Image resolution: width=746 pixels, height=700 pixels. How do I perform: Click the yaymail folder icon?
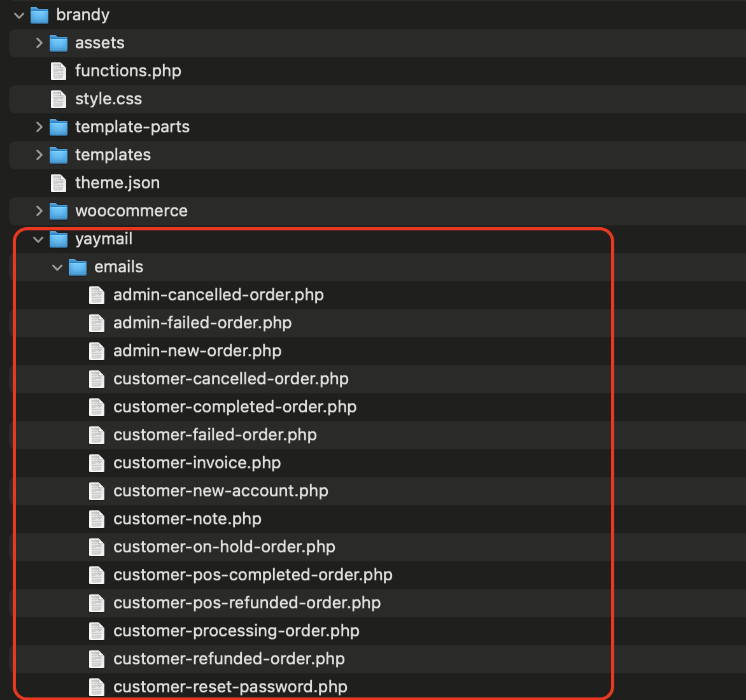[x=59, y=239]
